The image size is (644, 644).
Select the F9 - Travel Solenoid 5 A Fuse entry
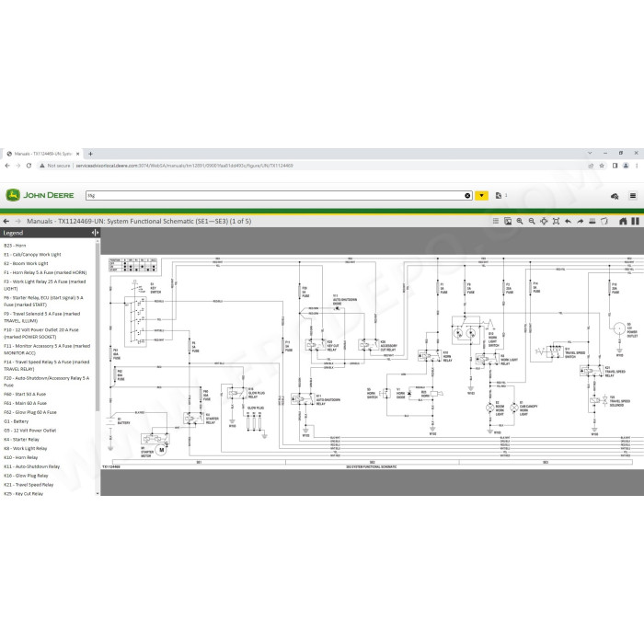point(42,317)
